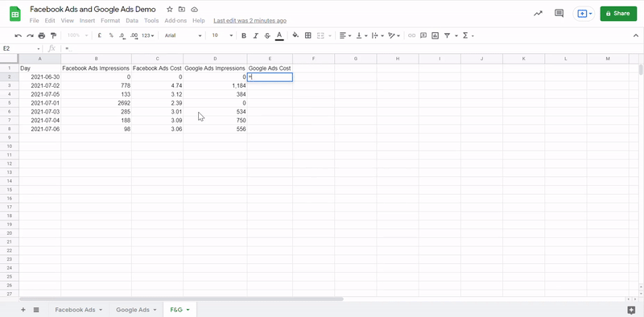The height and width of the screenshot is (317, 644).
Task: Insert chart from toolbar icon
Action: click(436, 35)
